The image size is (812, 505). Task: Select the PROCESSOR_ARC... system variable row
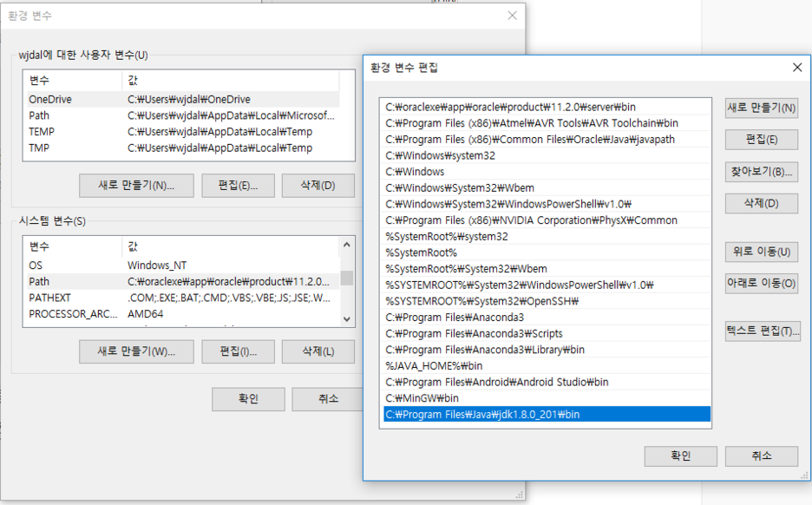tap(183, 314)
